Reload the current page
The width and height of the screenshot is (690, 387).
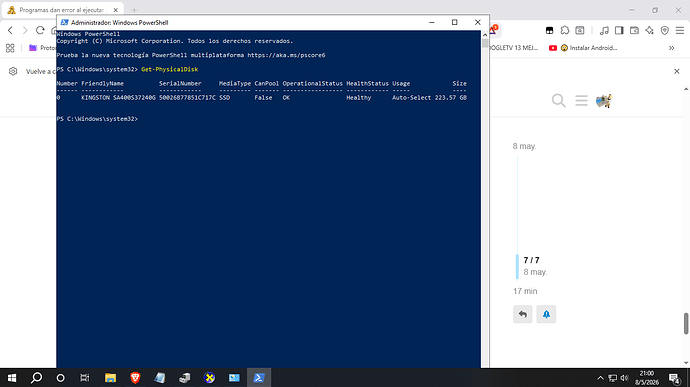[x=40, y=30]
